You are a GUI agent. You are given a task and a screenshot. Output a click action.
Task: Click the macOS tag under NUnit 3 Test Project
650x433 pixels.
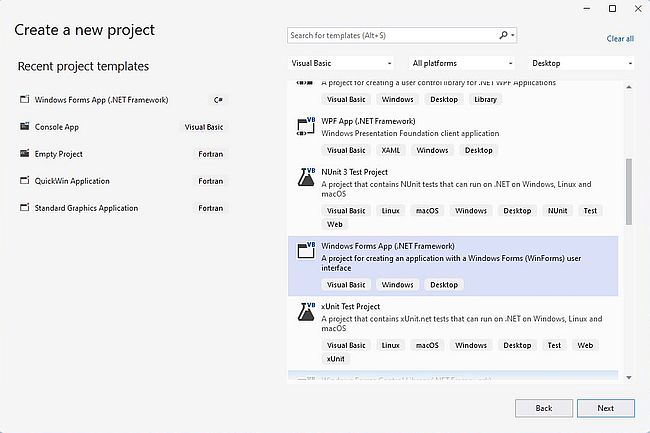427,210
